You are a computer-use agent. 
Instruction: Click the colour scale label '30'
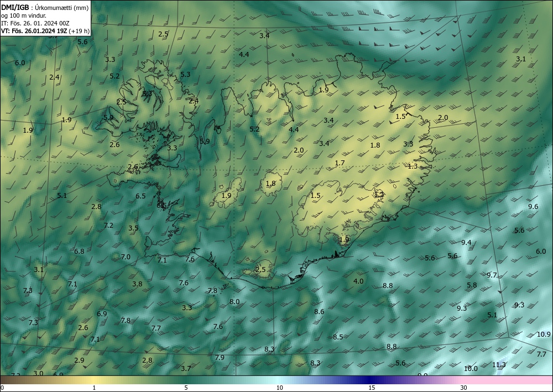click(x=463, y=388)
